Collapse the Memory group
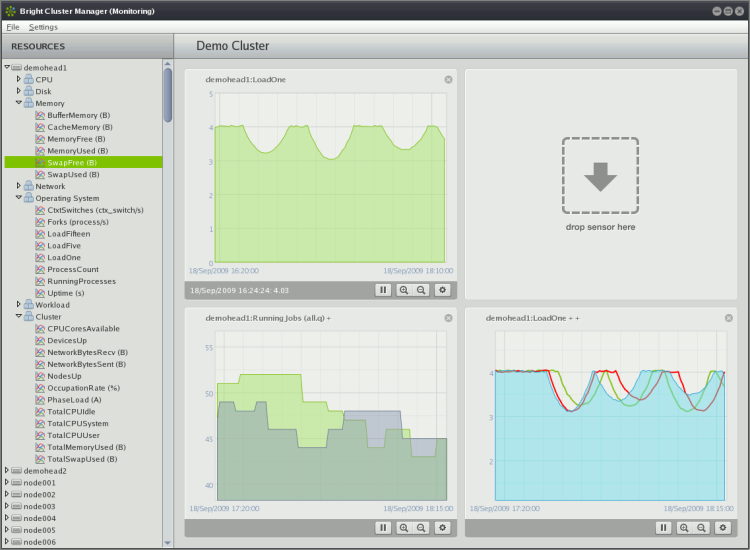Viewport: 750px width, 550px height. coord(19,102)
